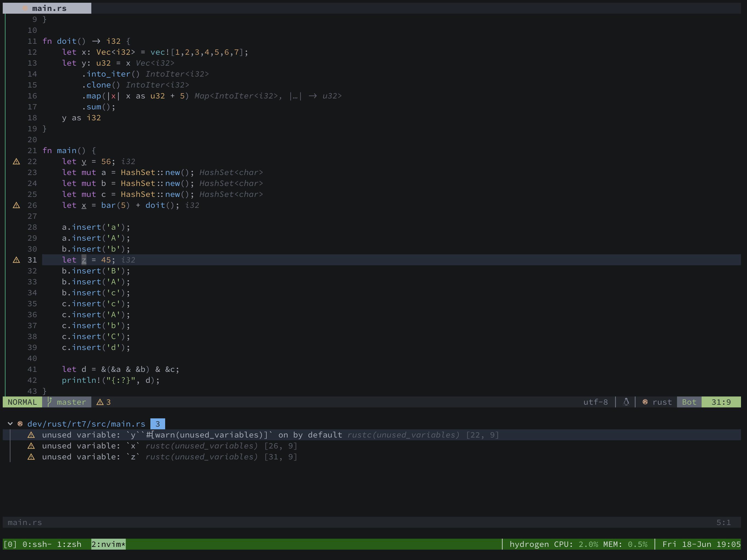Click the modified indicator dot on main.rs tab
Screen dimensions: 747x560
[25, 8]
